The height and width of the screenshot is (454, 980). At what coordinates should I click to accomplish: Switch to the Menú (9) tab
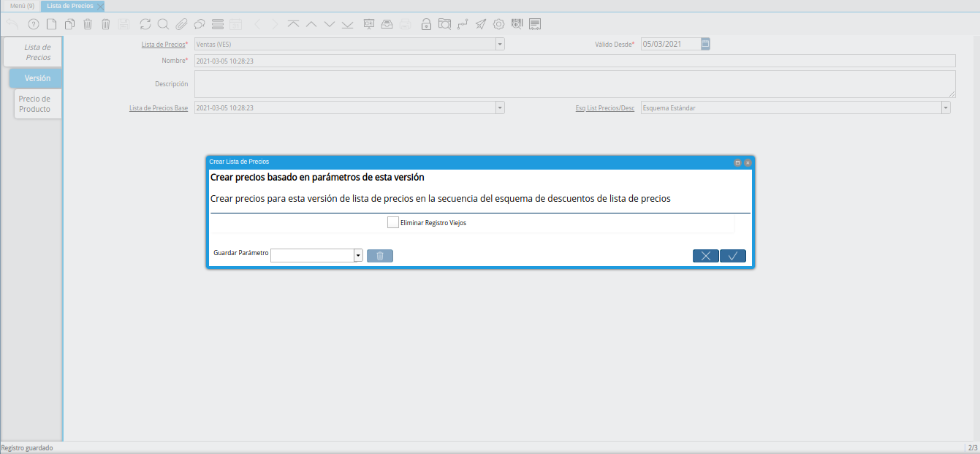22,6
